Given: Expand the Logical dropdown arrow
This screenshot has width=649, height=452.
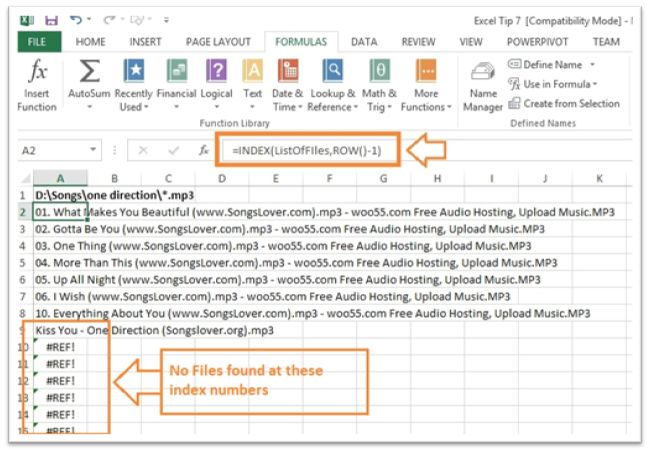Looking at the screenshot, I should (x=216, y=107).
